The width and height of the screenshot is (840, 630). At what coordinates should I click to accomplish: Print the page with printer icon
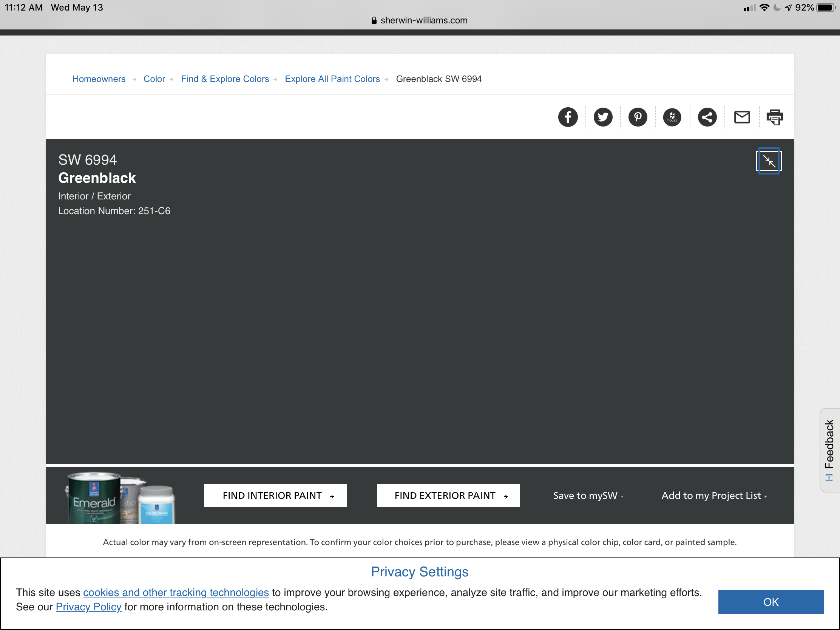775,117
